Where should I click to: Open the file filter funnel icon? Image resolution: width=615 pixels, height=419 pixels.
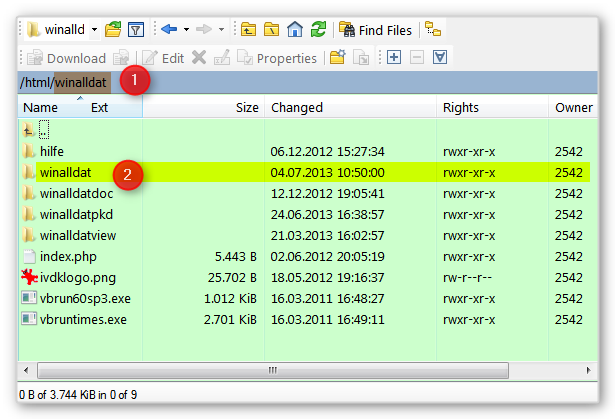(x=136, y=29)
